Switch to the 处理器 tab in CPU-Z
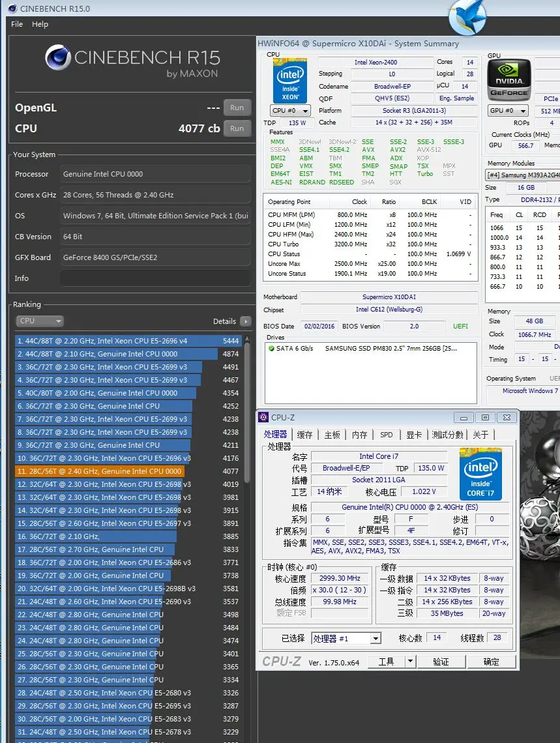The image size is (560, 743). (x=275, y=434)
